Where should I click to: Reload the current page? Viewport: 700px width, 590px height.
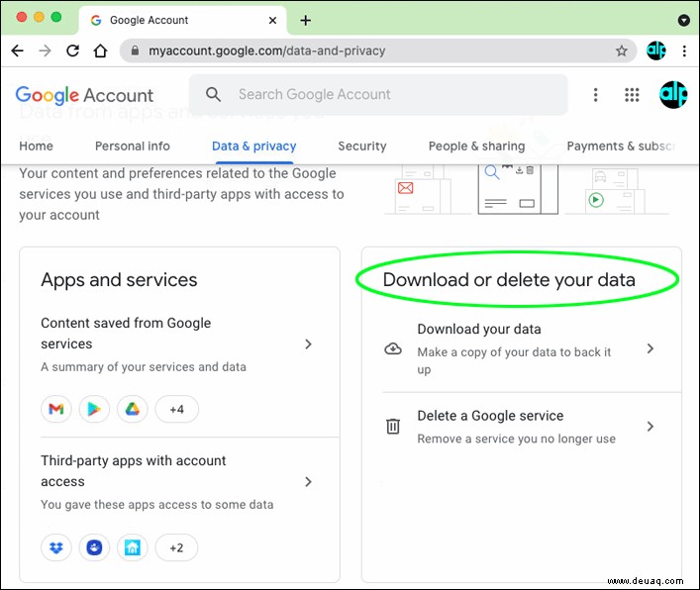click(72, 50)
